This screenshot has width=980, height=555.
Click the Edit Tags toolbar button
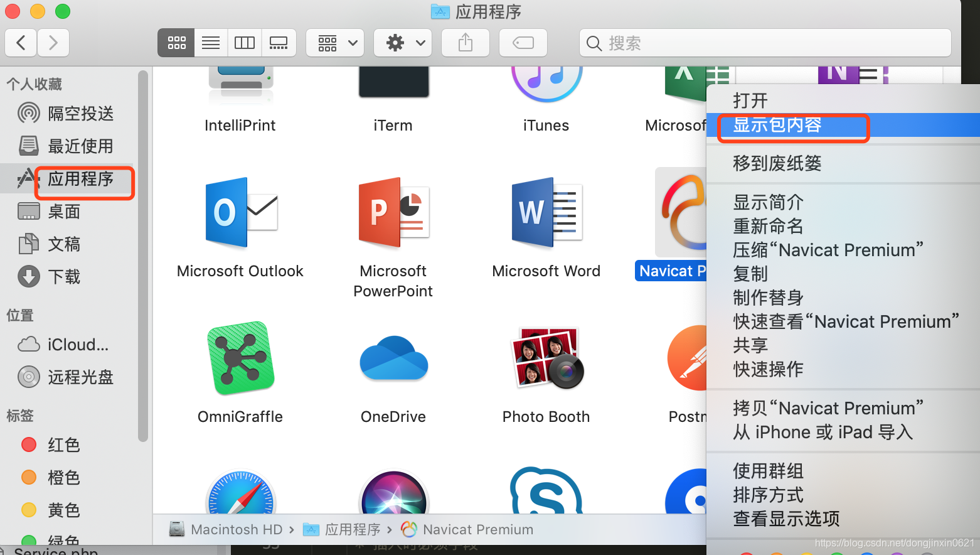(x=523, y=43)
